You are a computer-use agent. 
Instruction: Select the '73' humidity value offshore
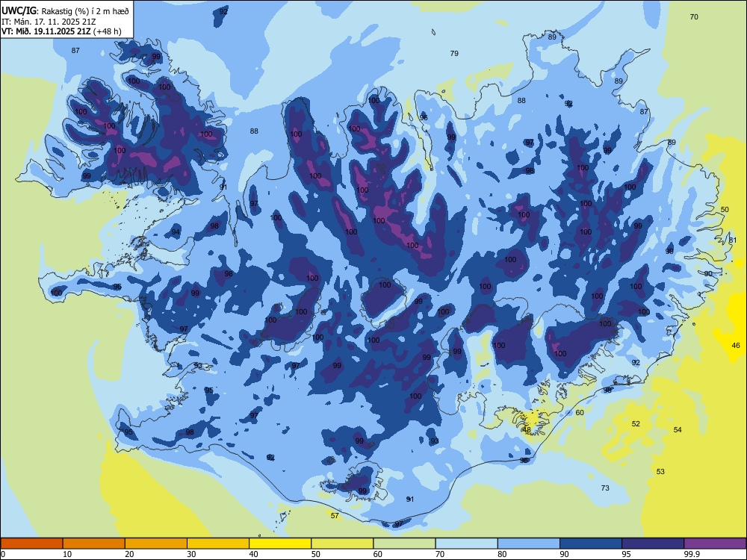(605, 488)
